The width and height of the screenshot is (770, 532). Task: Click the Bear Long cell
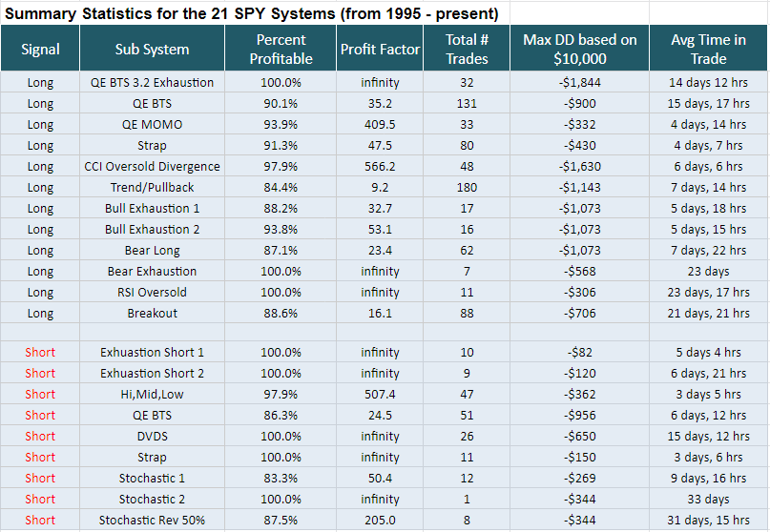[152, 251]
